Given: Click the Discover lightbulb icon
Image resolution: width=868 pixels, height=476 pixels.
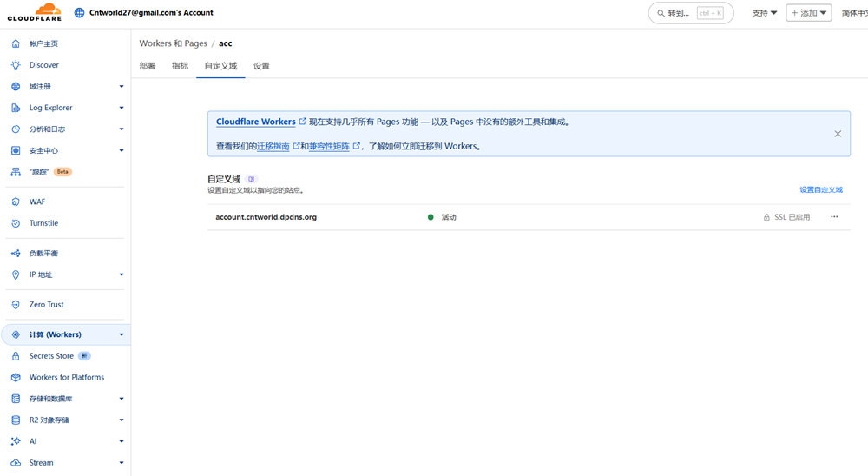Looking at the screenshot, I should pos(16,65).
